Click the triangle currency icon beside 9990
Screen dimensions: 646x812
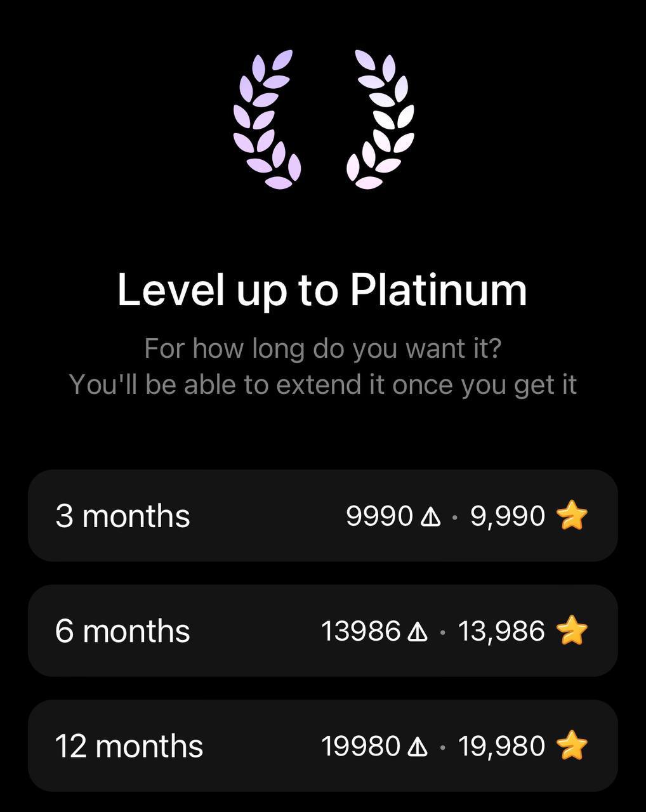coord(431,517)
